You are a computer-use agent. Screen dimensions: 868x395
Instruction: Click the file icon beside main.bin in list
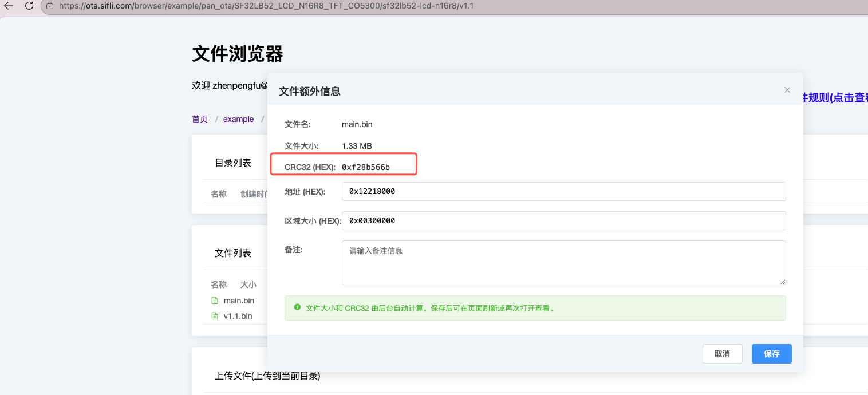[215, 301]
